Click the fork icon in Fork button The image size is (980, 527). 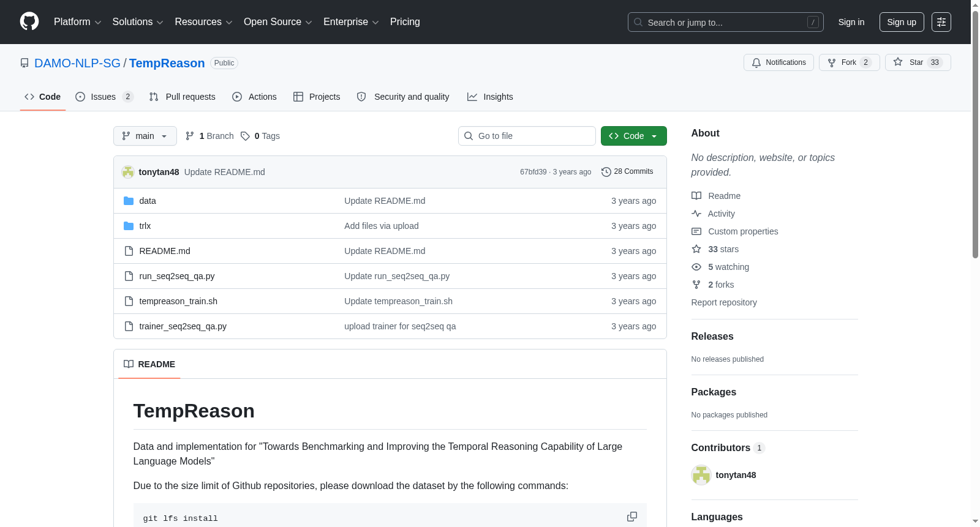pos(832,62)
